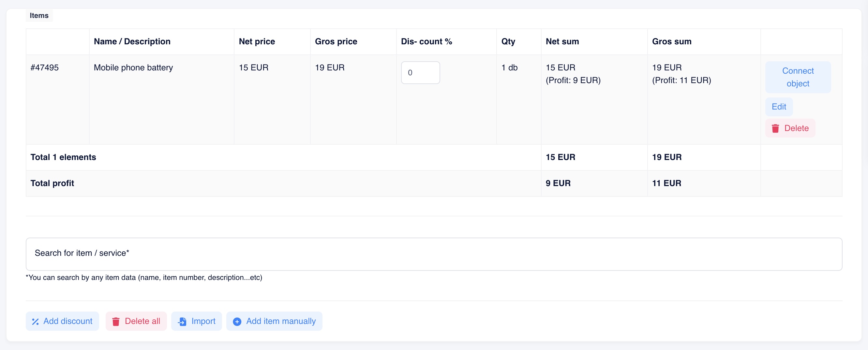Click the Import file icon
This screenshot has width=868, height=350.
(182, 321)
